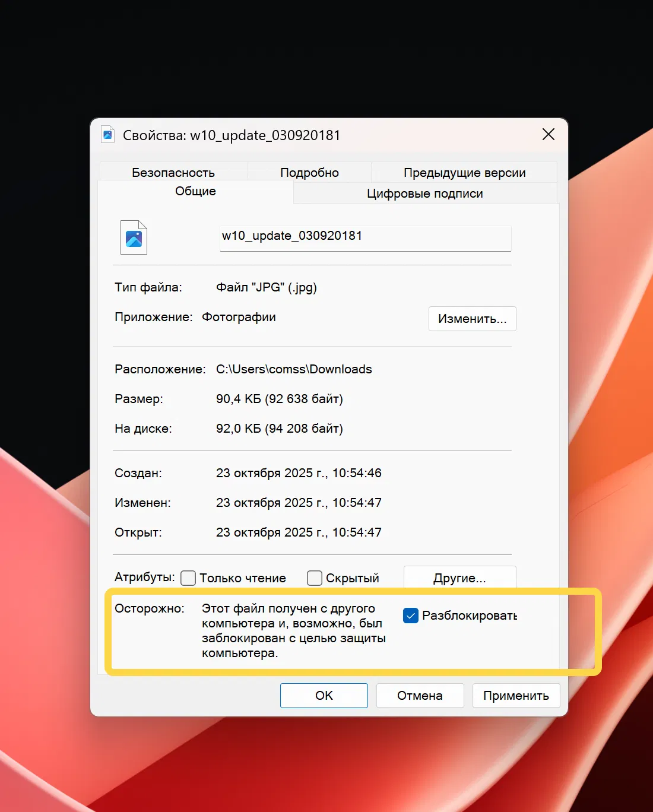The height and width of the screenshot is (812, 653).
Task: Click the Атрибуты: label
Action: 145,577
